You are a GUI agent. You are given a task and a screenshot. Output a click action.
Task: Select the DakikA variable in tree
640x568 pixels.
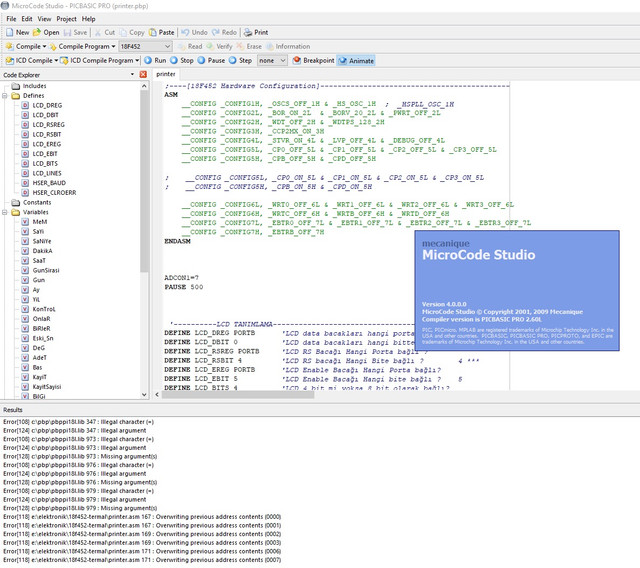tap(42, 251)
